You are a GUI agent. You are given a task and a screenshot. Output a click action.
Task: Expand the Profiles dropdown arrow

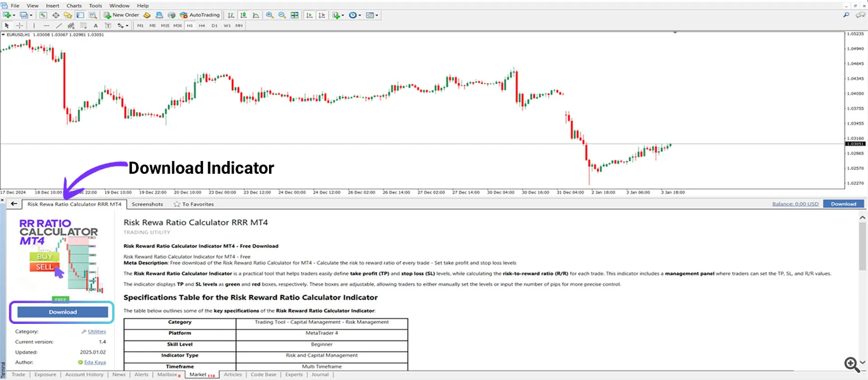pyautogui.click(x=31, y=14)
